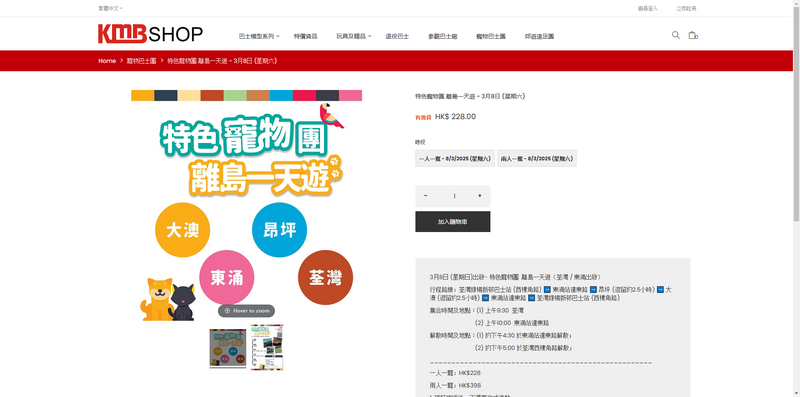Click the main 離島一天遊 product image
This screenshot has height=397, width=800.
click(246, 206)
